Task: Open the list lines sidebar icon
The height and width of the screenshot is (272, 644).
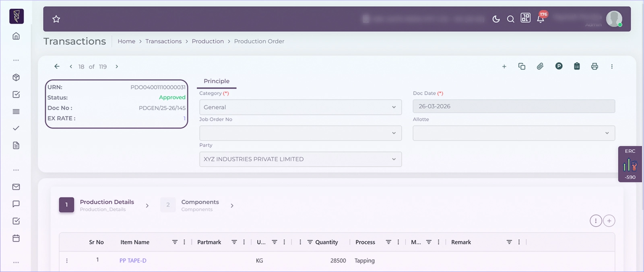Action: click(16, 112)
